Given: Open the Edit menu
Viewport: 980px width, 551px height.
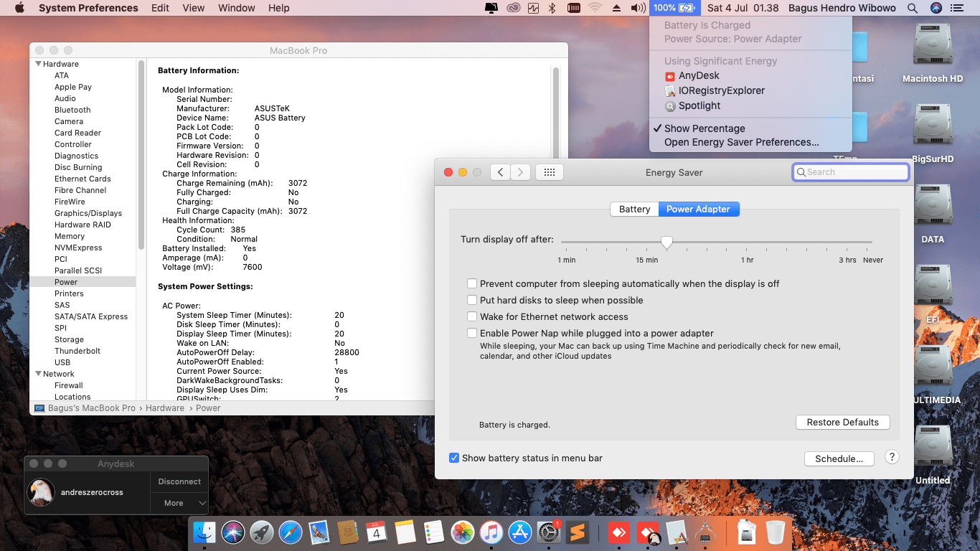Looking at the screenshot, I should [x=161, y=8].
